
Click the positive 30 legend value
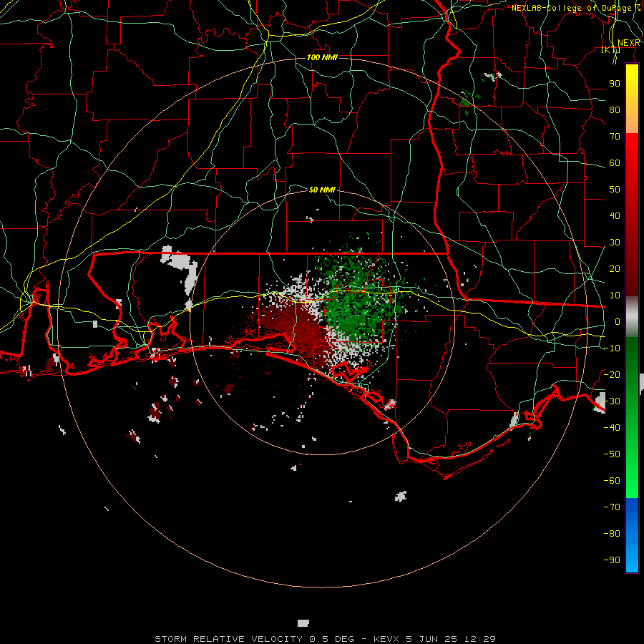[615, 243]
